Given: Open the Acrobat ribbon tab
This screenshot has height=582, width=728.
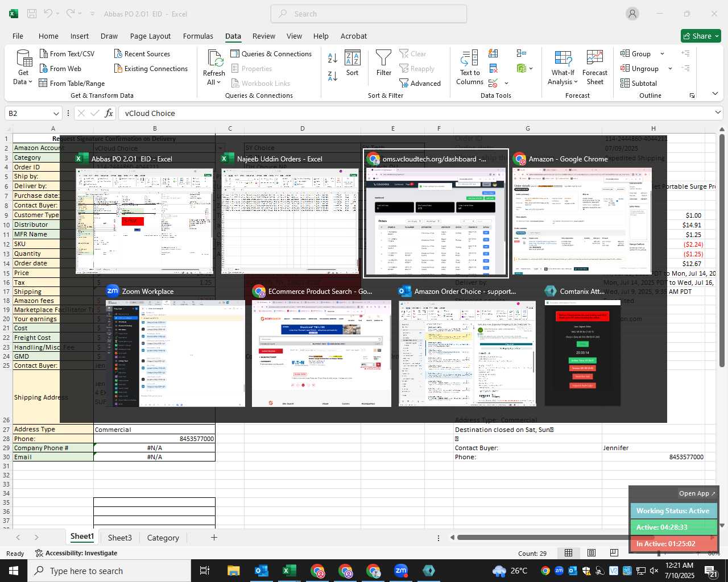Looking at the screenshot, I should 354,36.
